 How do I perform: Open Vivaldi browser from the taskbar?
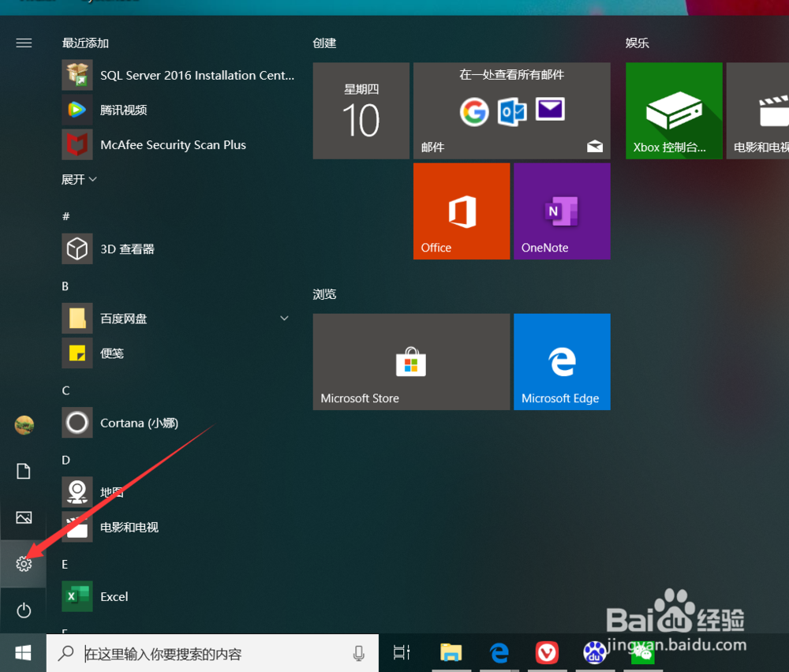tap(547, 652)
